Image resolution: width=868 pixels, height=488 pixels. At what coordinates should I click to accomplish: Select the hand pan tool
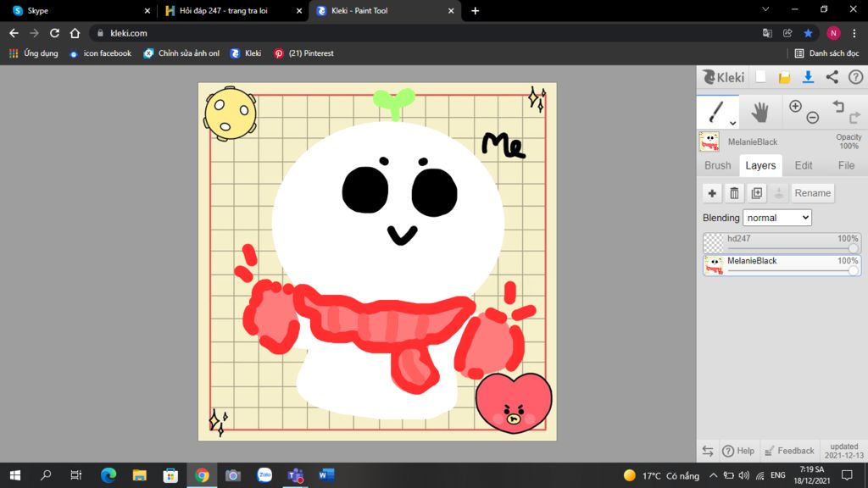(x=759, y=113)
